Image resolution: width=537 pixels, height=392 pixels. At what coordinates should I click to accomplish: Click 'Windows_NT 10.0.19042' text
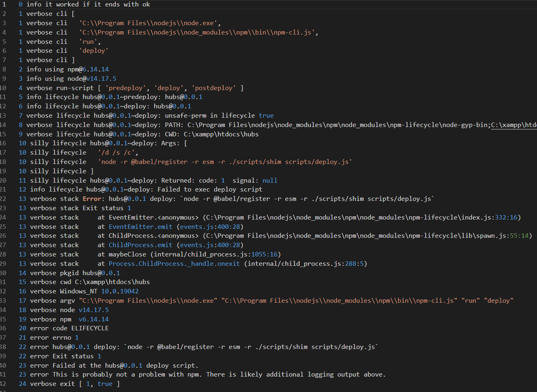(x=99, y=291)
